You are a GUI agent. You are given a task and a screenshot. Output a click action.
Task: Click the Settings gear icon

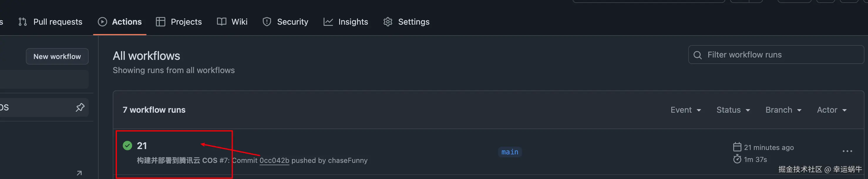point(388,22)
